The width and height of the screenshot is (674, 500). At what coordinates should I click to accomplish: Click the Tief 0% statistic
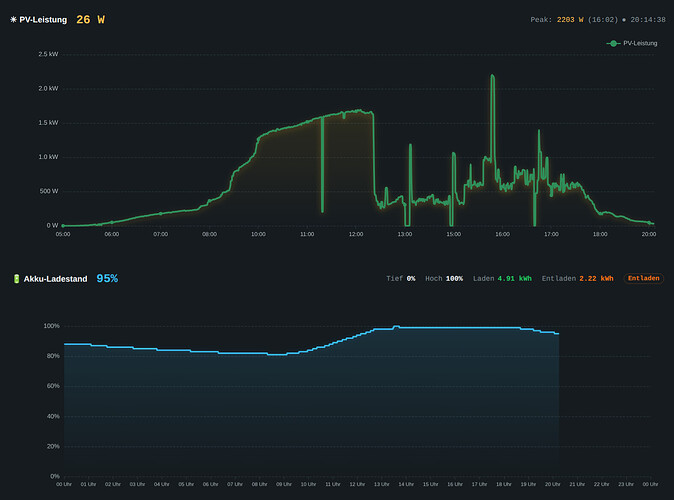point(401,279)
